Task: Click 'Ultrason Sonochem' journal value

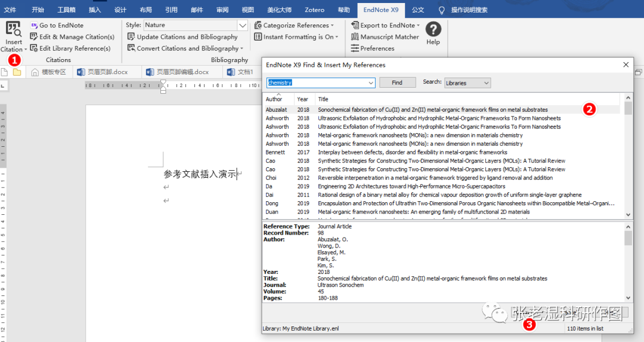Action: pos(340,285)
